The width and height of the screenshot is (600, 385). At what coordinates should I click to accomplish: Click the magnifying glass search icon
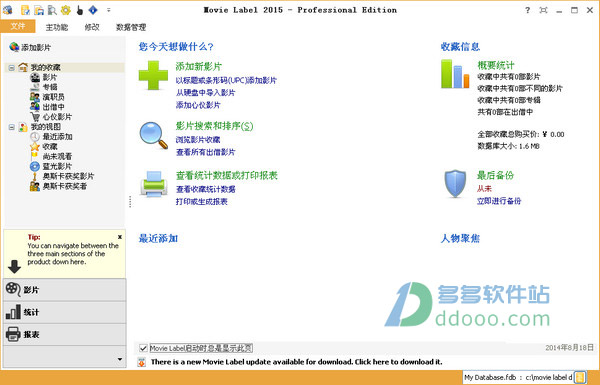pos(153,135)
